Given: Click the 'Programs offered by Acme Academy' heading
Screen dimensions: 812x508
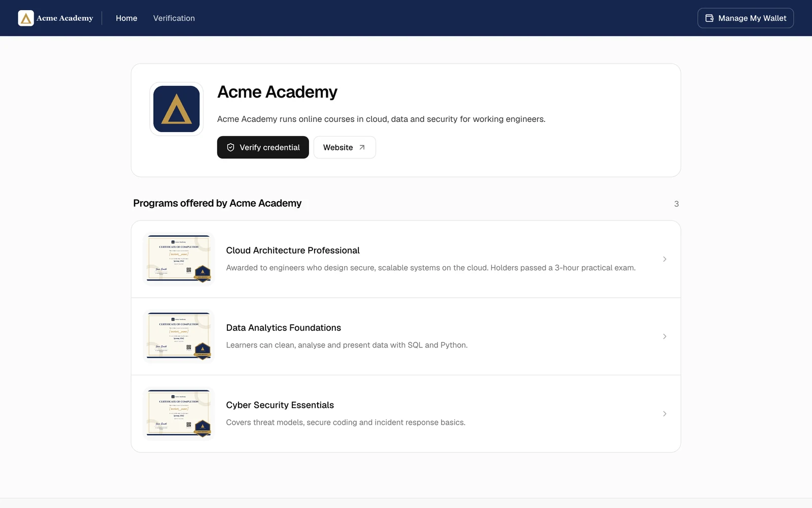Looking at the screenshot, I should [x=217, y=203].
